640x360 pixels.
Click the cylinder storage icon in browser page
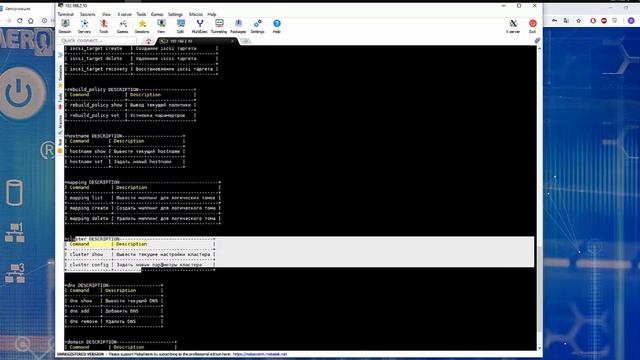point(14,193)
